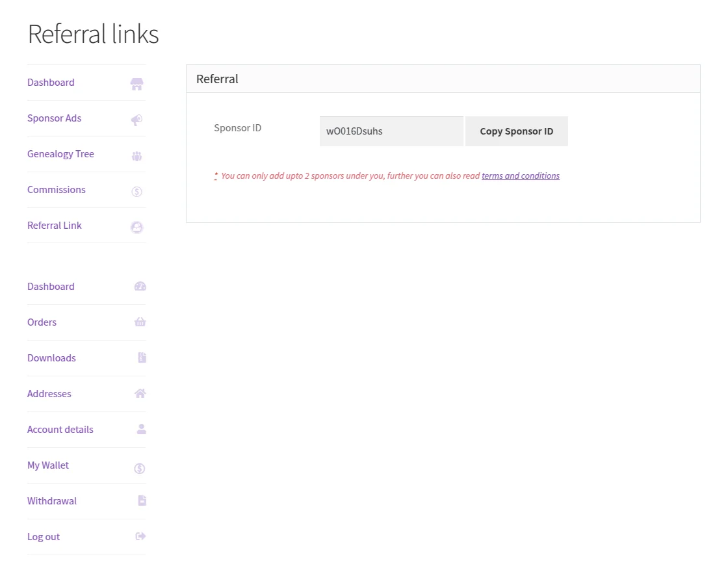Select the Sponsor Ads megaphone icon
728x572 pixels.
click(136, 120)
